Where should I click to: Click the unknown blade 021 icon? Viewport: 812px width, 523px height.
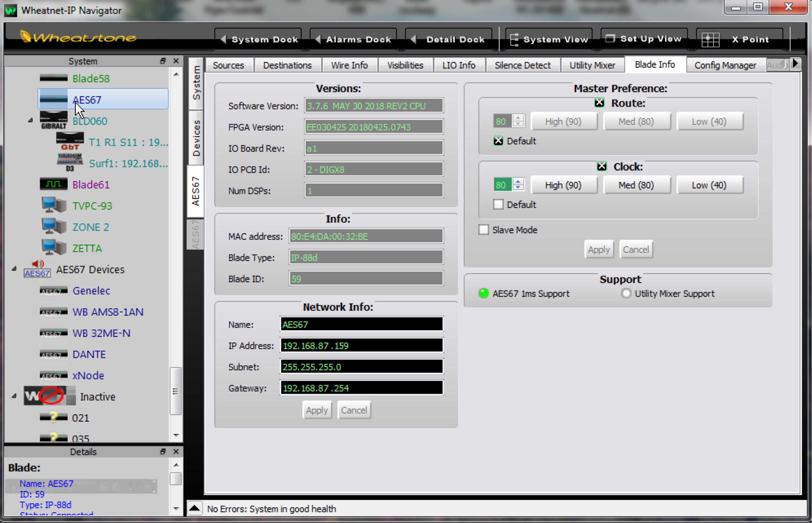click(54, 417)
